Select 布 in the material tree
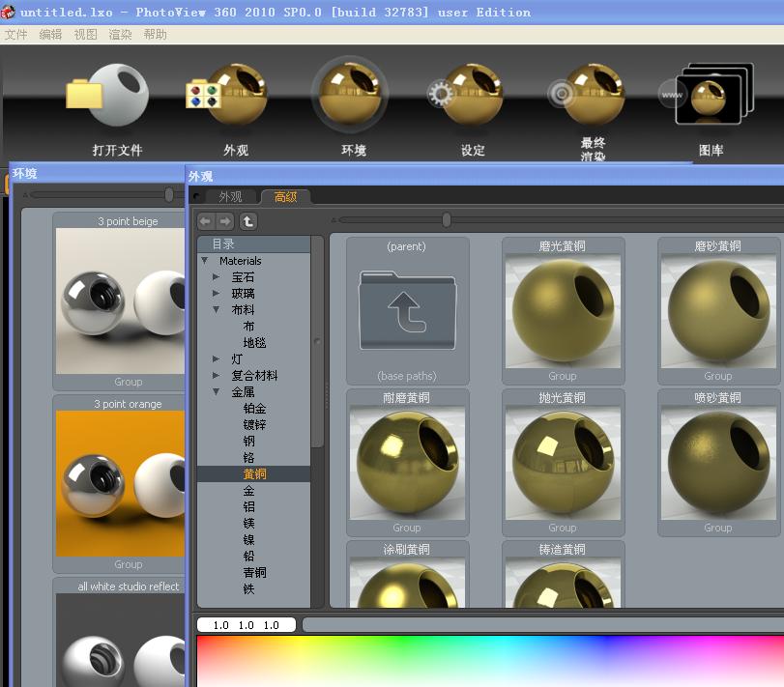The image size is (784, 687). pyautogui.click(x=248, y=327)
